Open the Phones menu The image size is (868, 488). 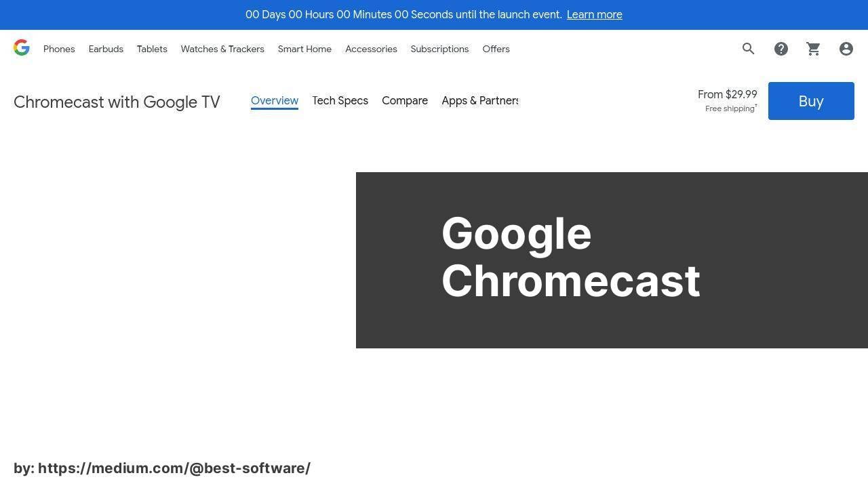[59, 49]
